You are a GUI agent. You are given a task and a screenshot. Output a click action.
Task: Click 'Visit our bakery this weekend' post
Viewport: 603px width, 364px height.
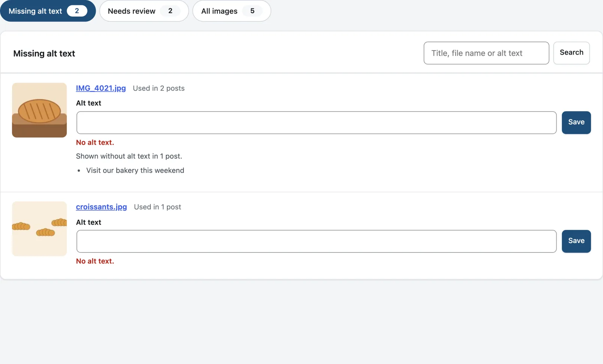coord(135,170)
